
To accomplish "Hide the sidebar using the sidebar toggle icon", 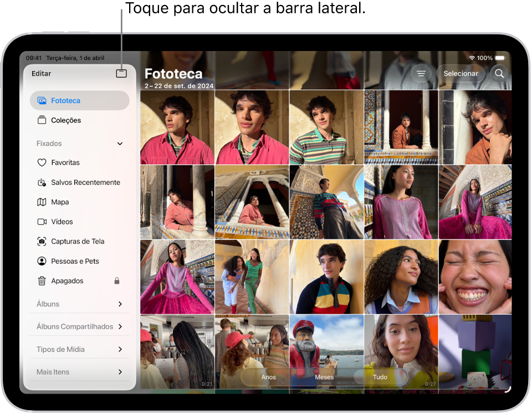I will 121,73.
